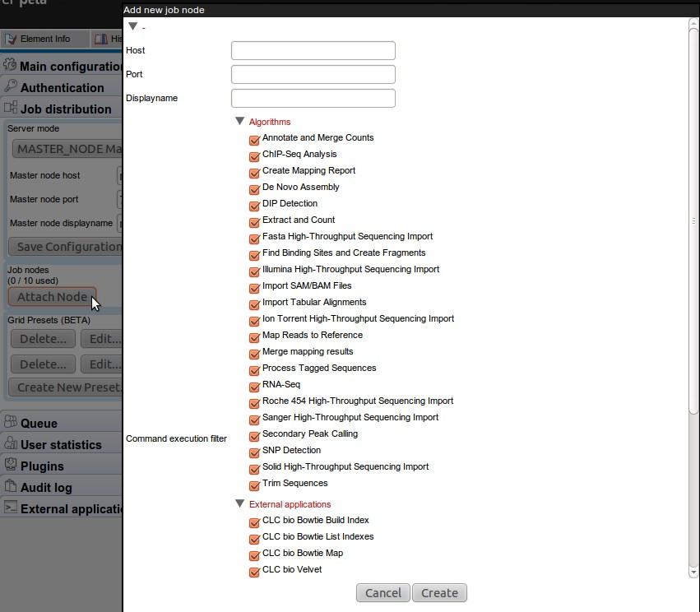Uncheck CLC bio Velvet application
This screenshot has width=700, height=612.
254,573
